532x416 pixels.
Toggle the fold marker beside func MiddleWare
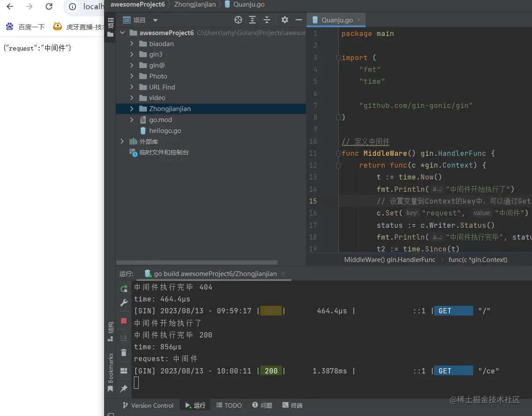[x=338, y=154]
